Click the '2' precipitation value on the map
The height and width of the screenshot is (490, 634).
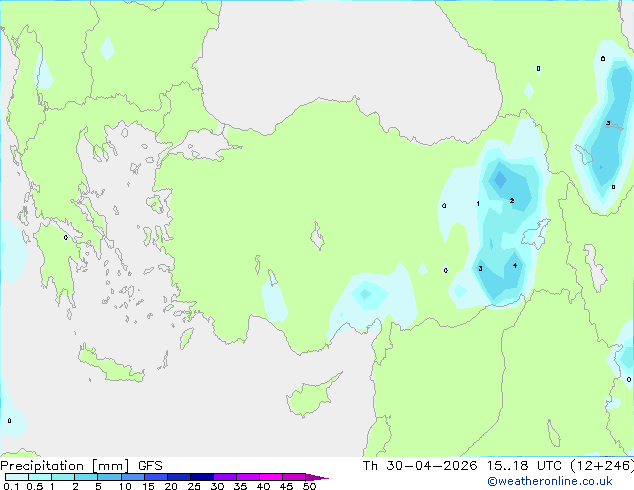coord(512,201)
